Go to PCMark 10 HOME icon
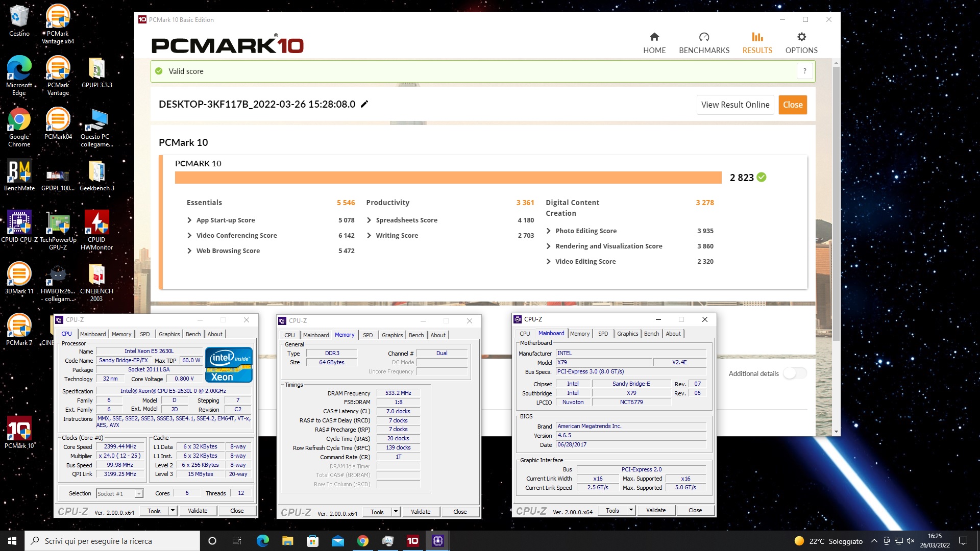980x551 pixels. [x=654, y=37]
